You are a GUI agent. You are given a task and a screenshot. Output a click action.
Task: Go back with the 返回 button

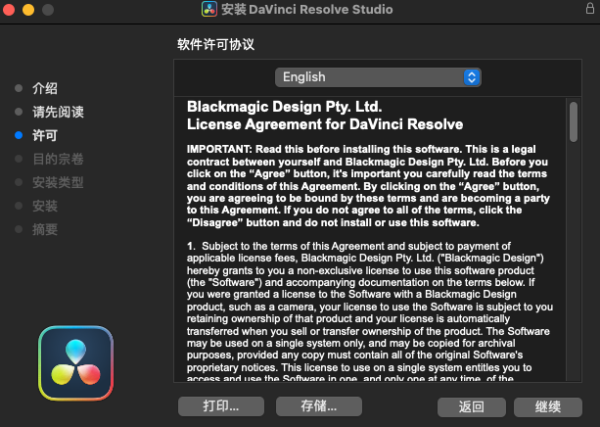[x=471, y=407]
